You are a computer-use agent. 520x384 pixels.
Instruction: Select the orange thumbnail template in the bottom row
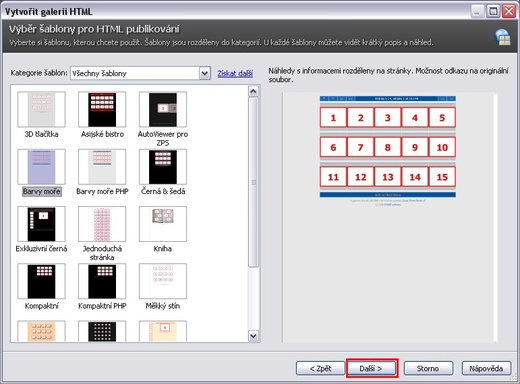tap(41, 331)
